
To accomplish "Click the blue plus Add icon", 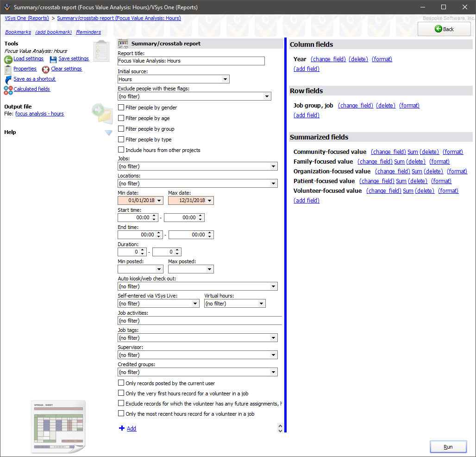I will (122, 428).
